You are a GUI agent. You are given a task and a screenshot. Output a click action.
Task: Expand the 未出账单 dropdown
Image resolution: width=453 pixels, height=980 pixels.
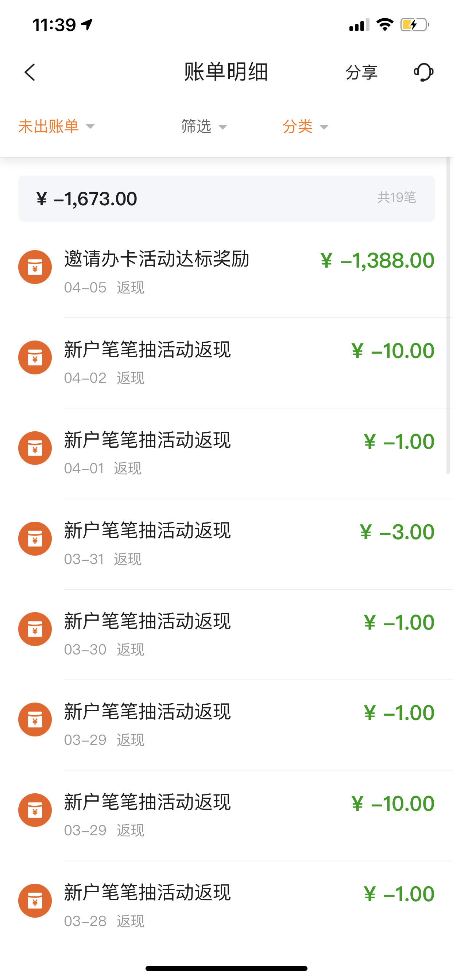tap(56, 126)
